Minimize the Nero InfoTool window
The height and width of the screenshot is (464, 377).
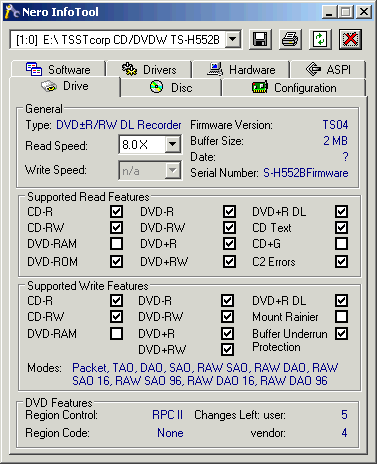[329, 12]
